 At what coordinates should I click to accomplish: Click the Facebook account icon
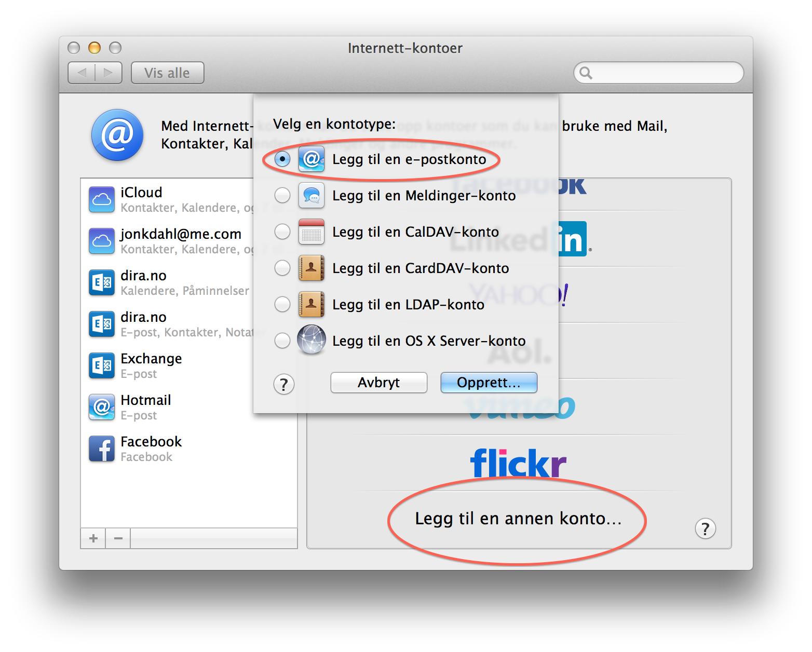click(x=102, y=449)
